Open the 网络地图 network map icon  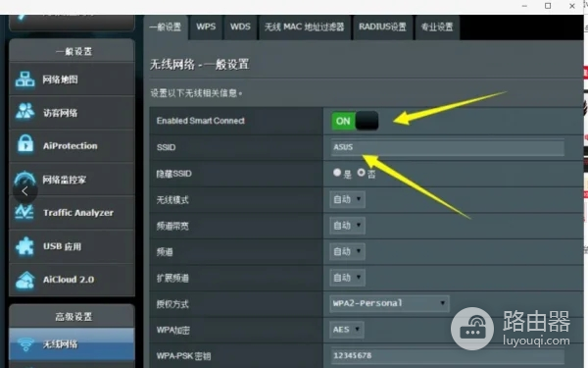pyautogui.click(x=24, y=79)
